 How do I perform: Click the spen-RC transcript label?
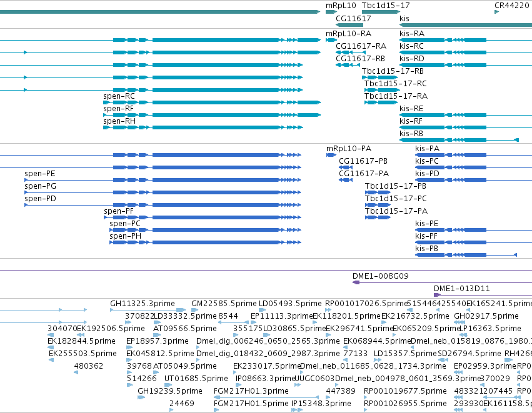tap(119, 96)
